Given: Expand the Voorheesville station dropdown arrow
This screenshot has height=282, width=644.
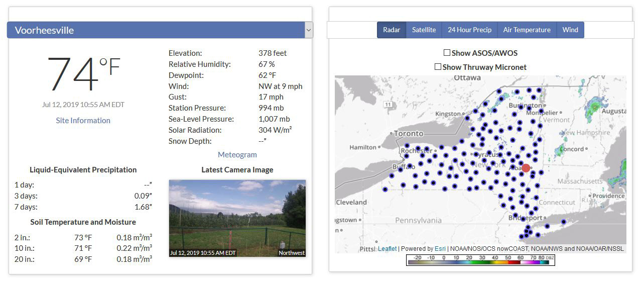Looking at the screenshot, I should 308,30.
